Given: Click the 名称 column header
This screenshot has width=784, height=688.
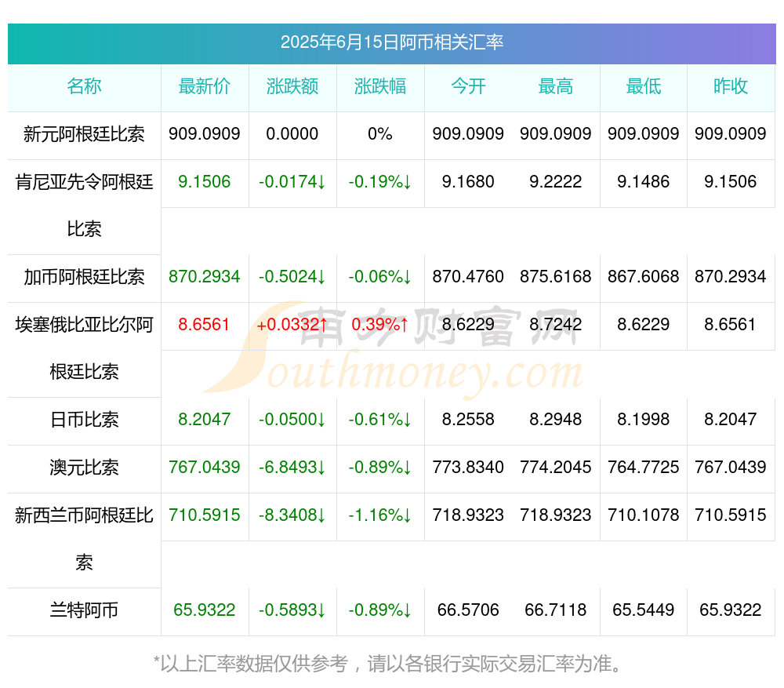Looking at the screenshot, I should coord(84,86).
